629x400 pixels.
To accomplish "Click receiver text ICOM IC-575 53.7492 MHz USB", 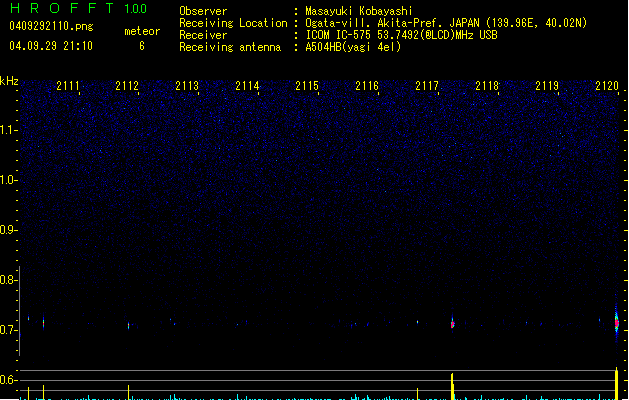I will click(x=402, y=35).
